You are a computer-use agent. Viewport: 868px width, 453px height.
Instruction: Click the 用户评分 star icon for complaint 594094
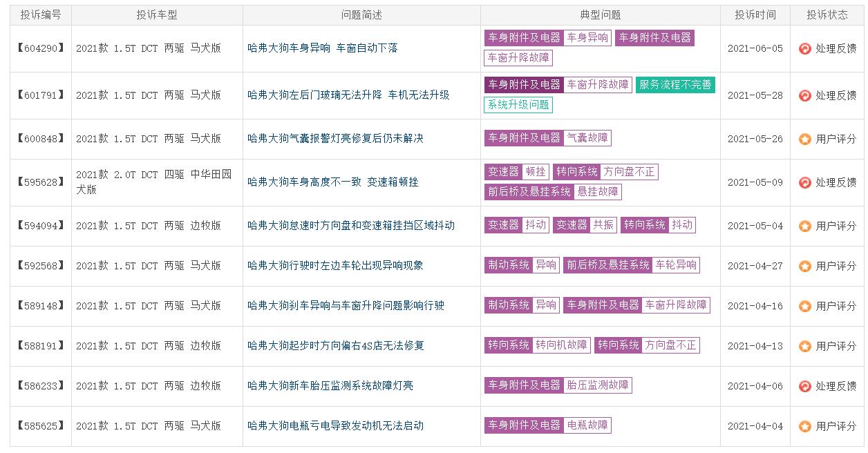804,226
